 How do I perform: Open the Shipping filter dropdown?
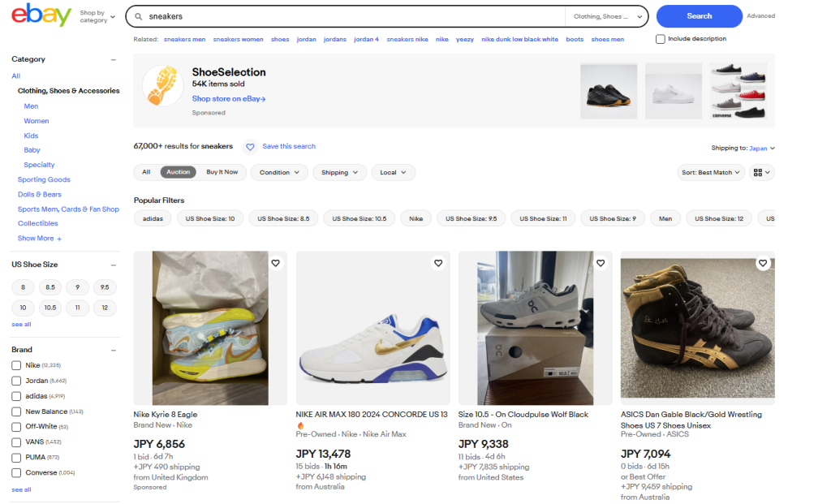click(x=340, y=172)
